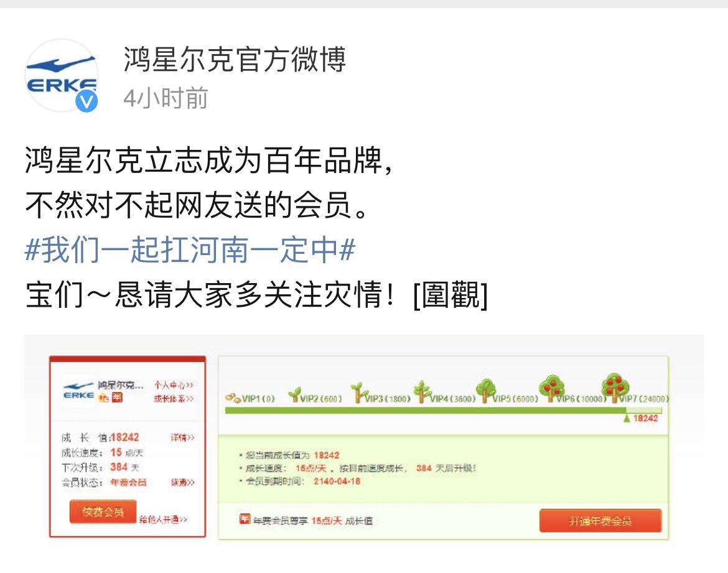Click the green triangle marker at 18242
This screenshot has width=728, height=573.
click(x=627, y=418)
